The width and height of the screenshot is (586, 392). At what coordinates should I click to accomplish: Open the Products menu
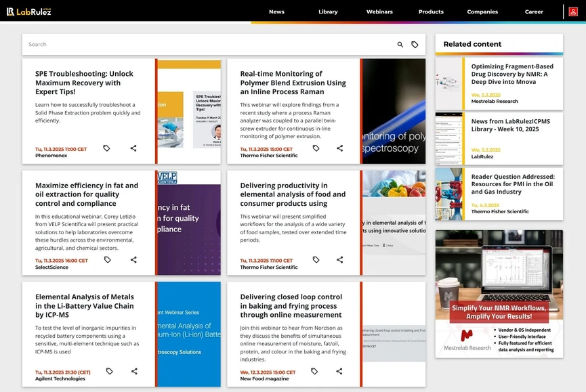click(x=431, y=12)
